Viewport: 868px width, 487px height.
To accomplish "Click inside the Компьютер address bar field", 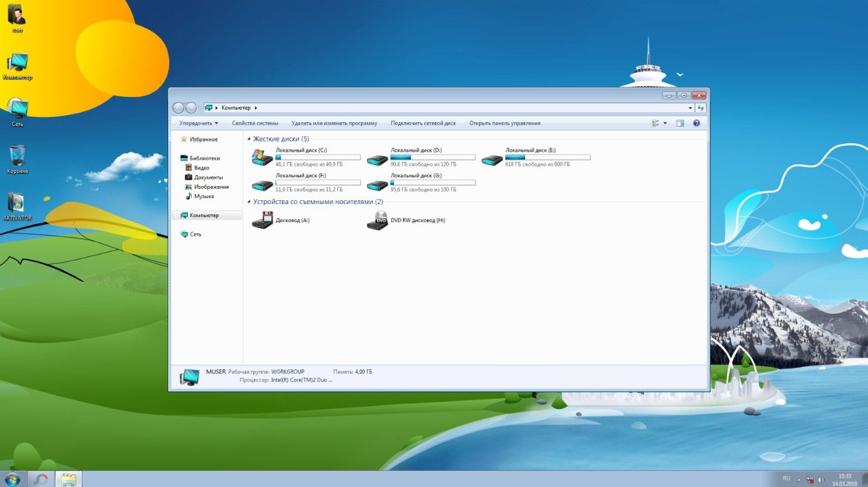I will tap(448, 108).
